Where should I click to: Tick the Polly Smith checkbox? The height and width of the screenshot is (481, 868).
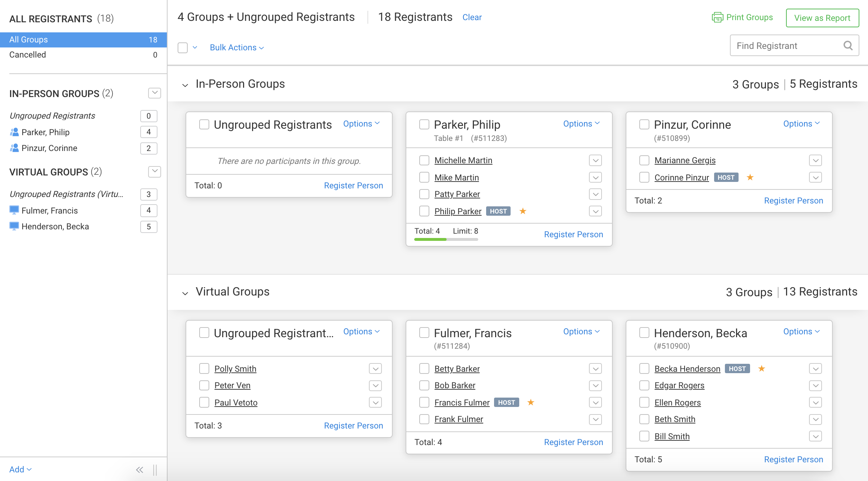coord(204,368)
